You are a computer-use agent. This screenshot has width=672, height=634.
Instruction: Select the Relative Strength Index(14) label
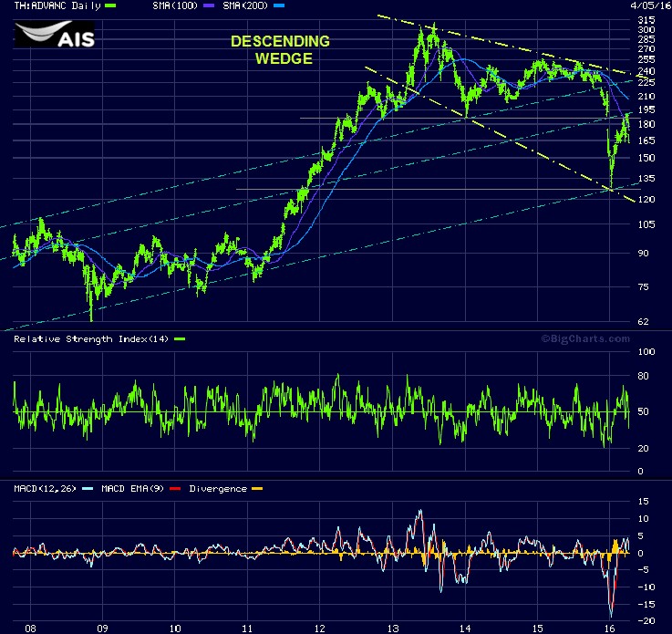(x=91, y=339)
